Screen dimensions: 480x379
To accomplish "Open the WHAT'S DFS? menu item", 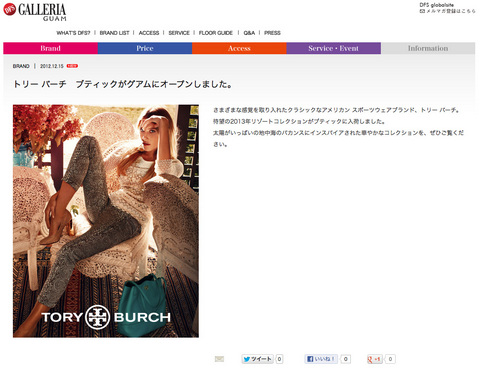I will (x=73, y=33).
